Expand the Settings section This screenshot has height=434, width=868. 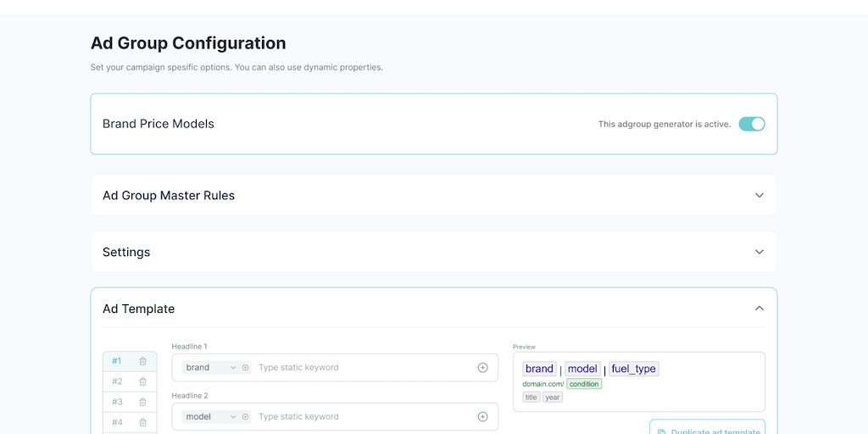(x=759, y=252)
